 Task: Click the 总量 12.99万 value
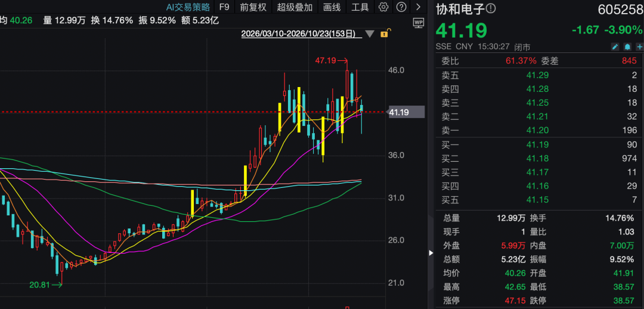click(511, 218)
